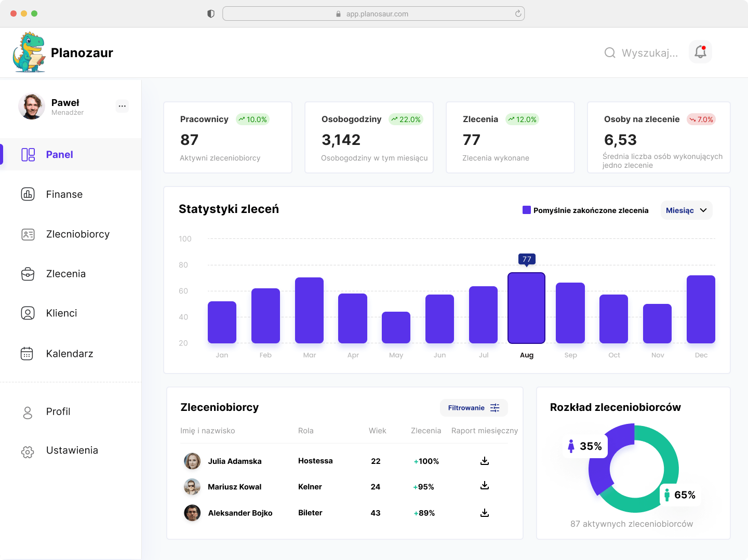Click the purple female figure icon
This screenshot has width=748, height=560.
[571, 446]
